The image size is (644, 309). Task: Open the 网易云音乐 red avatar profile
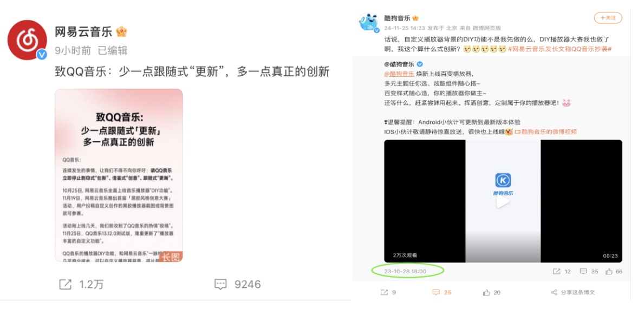[28, 40]
